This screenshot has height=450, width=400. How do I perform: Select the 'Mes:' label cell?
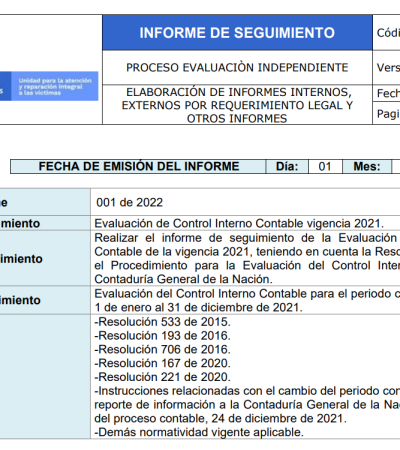[367, 166]
